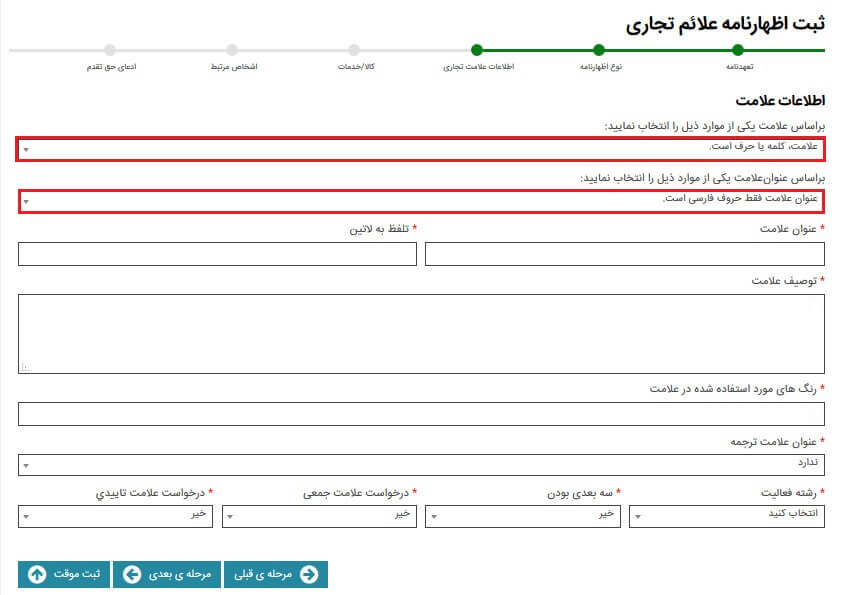Click the رنگ های مورد استفاده input field
This screenshot has width=842, height=595.
pos(421,414)
